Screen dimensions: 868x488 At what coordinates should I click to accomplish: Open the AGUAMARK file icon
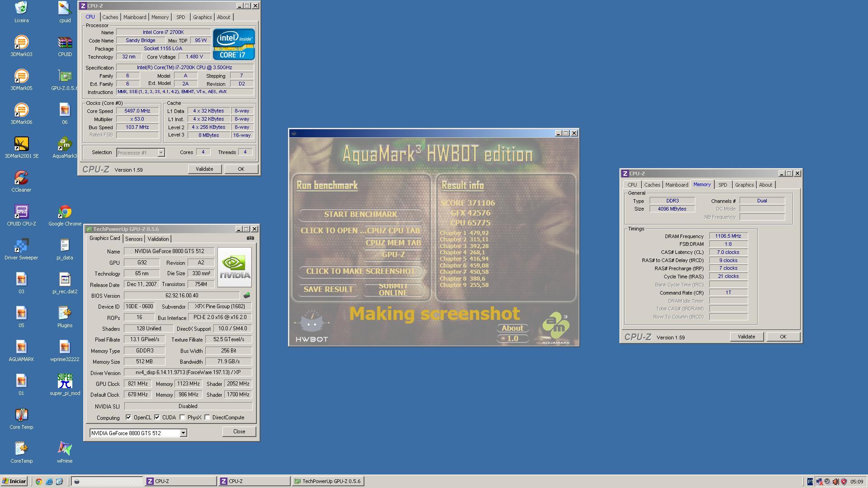click(21, 350)
